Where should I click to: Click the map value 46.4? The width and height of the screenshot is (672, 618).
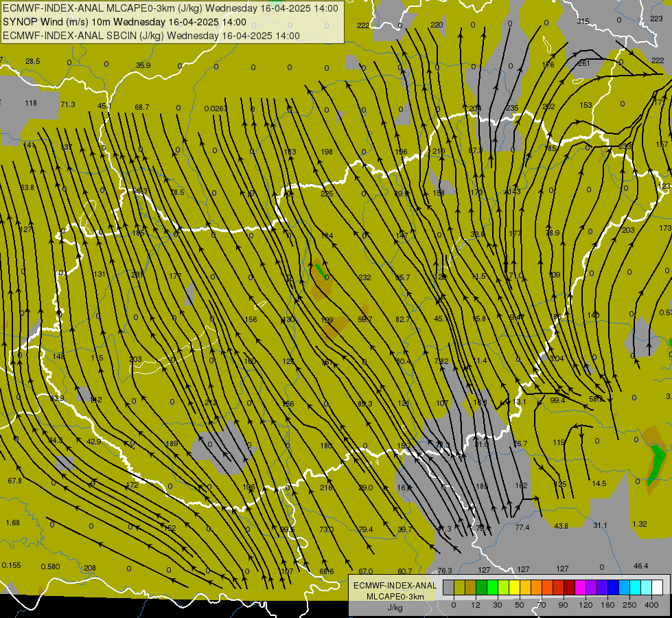[x=640, y=566]
